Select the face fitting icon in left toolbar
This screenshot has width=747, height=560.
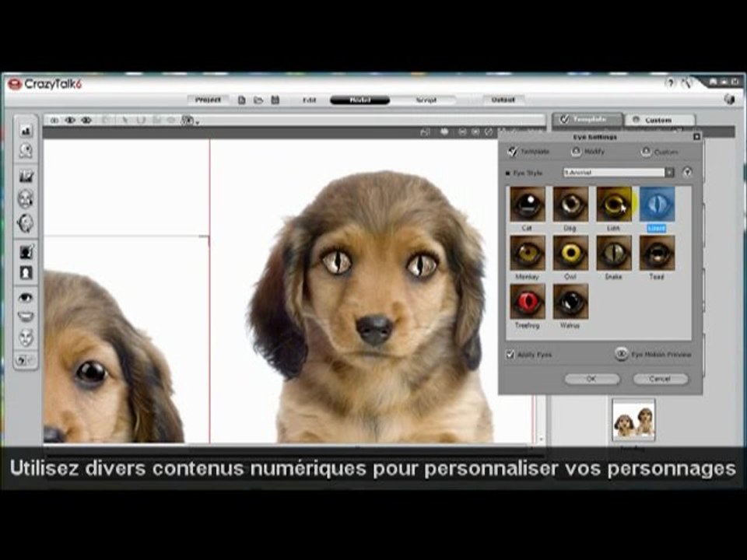tap(26, 199)
